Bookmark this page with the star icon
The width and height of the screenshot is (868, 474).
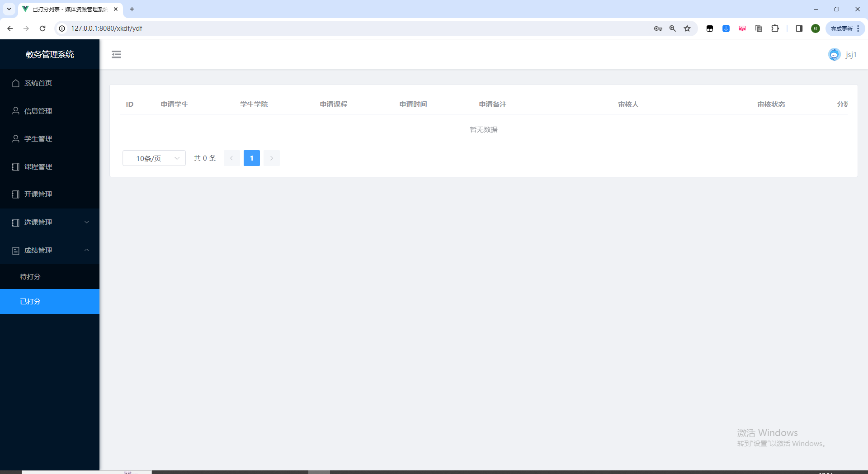pyautogui.click(x=687, y=28)
